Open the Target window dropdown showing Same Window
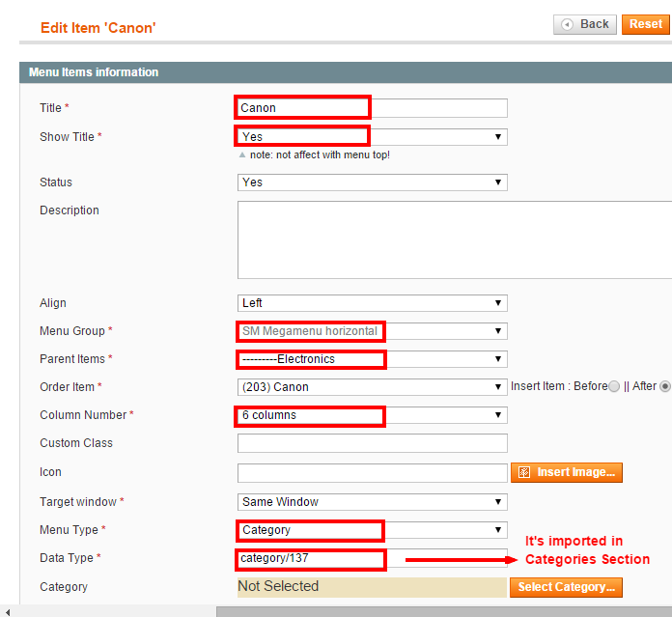The width and height of the screenshot is (672, 617). coord(373,502)
